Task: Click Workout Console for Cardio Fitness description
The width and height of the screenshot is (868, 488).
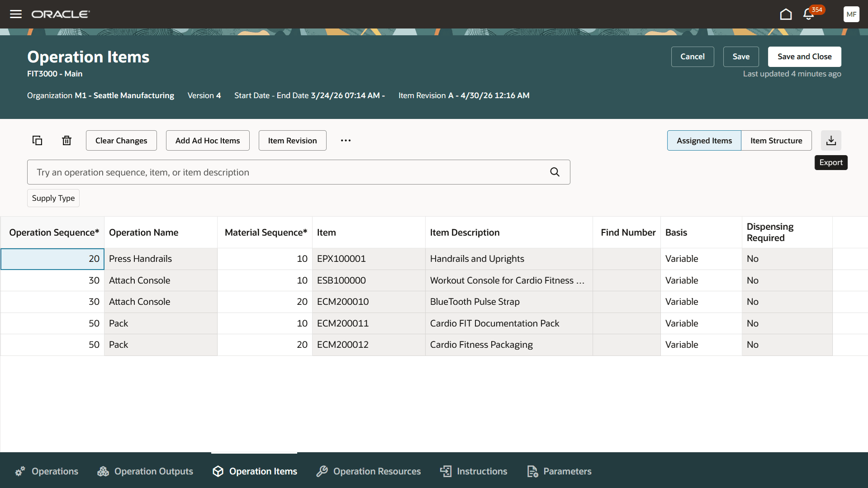Action: pyautogui.click(x=509, y=280)
